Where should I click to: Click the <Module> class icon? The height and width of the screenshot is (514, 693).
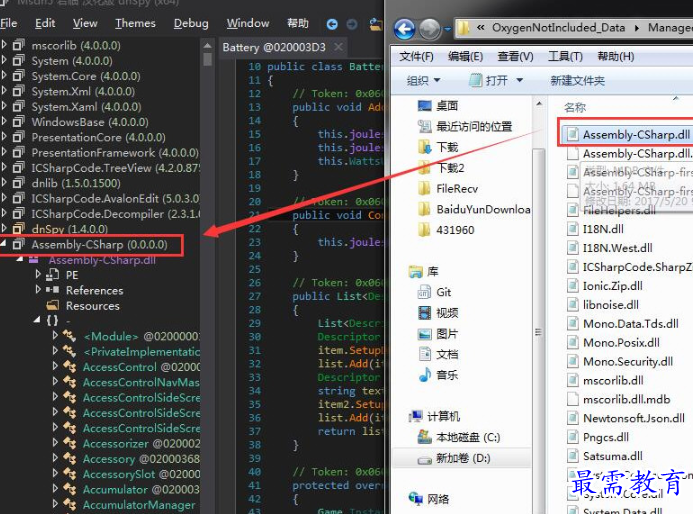(x=69, y=336)
